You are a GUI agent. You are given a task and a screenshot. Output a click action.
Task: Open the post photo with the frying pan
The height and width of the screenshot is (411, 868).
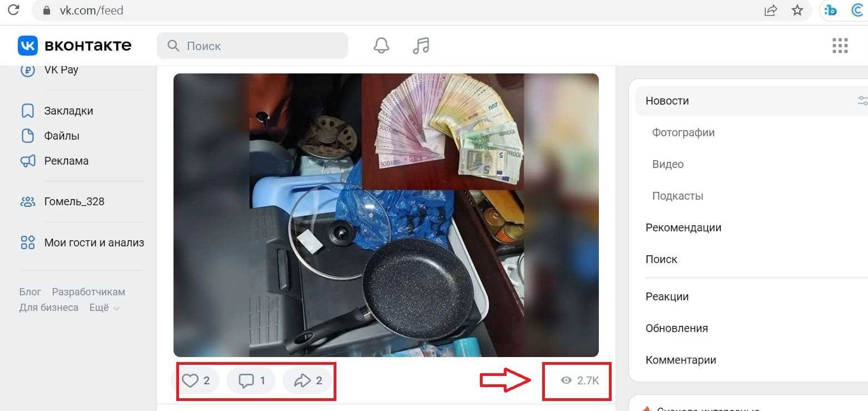coord(386,215)
